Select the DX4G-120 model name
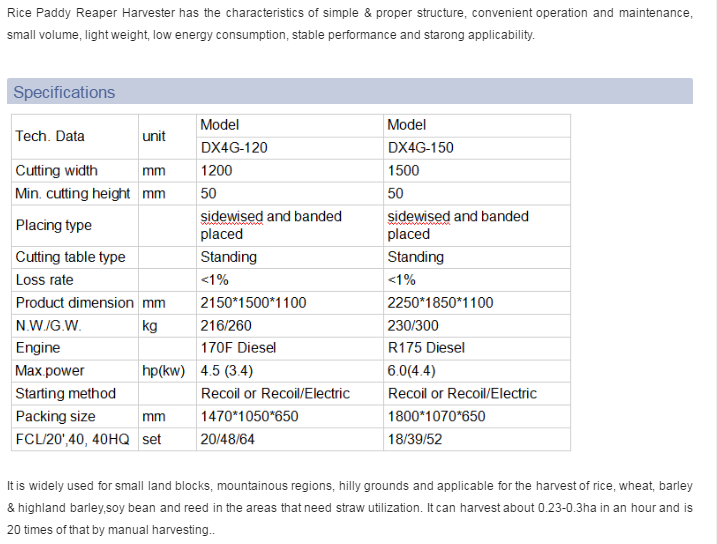The width and height of the screenshot is (717, 544). coord(234,147)
